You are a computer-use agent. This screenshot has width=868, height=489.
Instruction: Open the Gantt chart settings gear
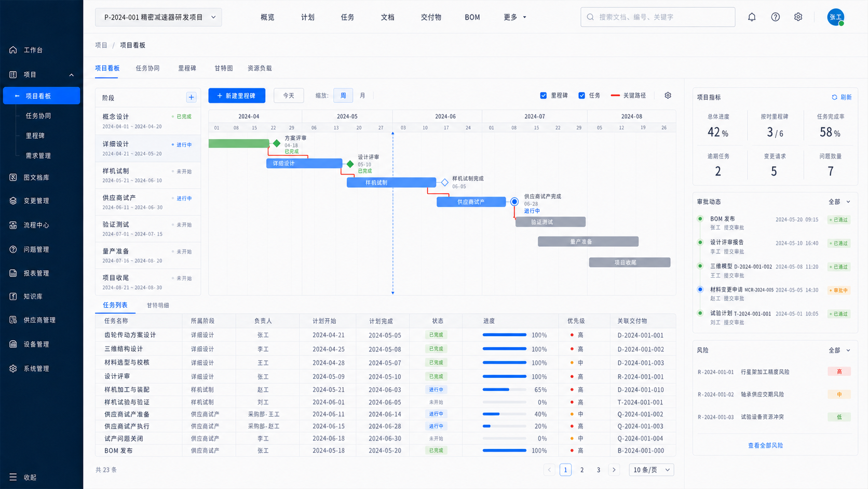[668, 96]
